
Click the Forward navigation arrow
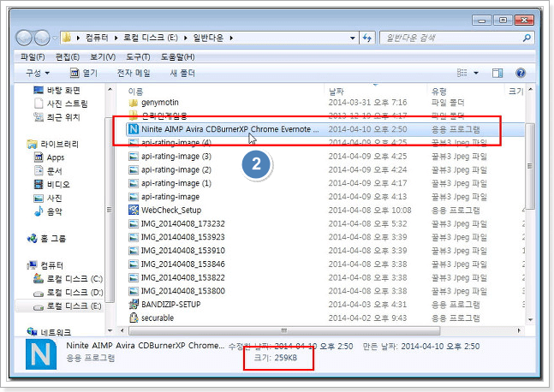[x=42, y=38]
